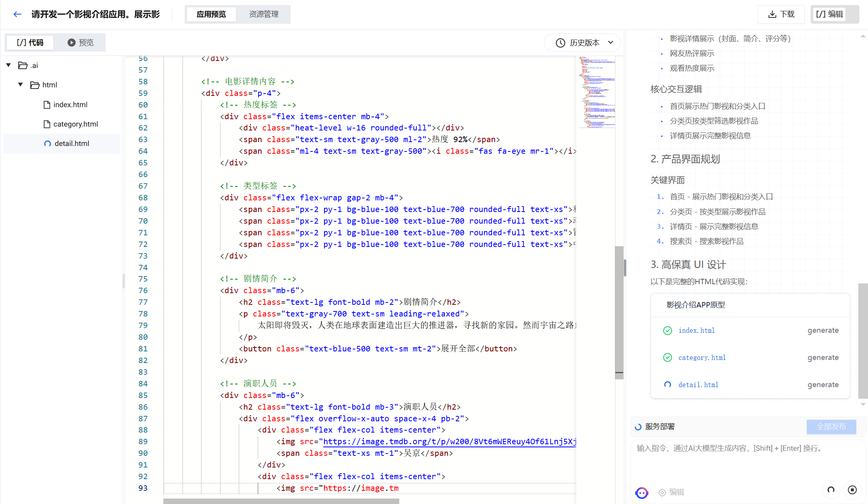Click the code editor vertical scrollbar

click(619, 313)
